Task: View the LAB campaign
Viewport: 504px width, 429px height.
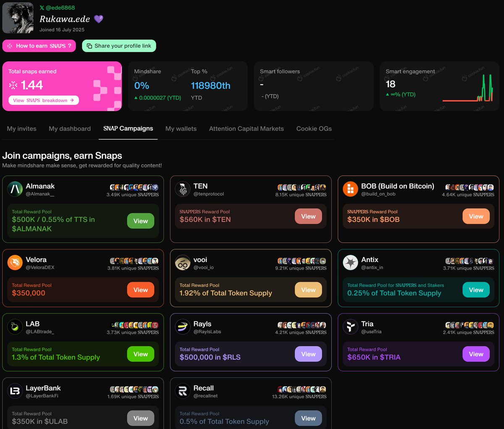Action: pos(141,354)
